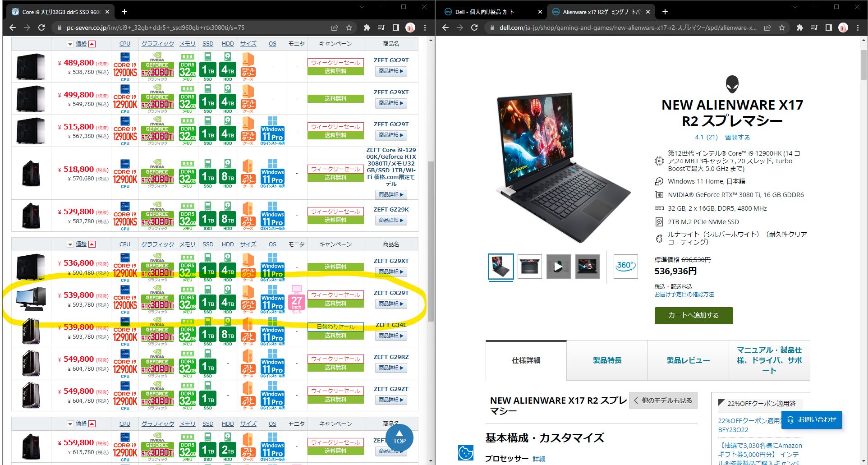Image resolution: width=868 pixels, height=465 pixels.
Task: Switch to Alienware x17 R2 tab
Action: 601,12
